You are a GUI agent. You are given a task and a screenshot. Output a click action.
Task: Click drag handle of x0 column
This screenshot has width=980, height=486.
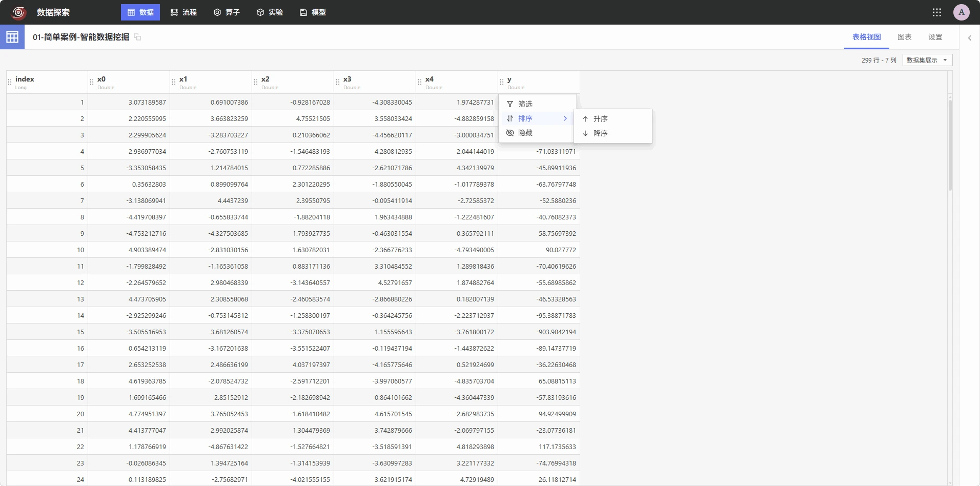pyautogui.click(x=92, y=82)
